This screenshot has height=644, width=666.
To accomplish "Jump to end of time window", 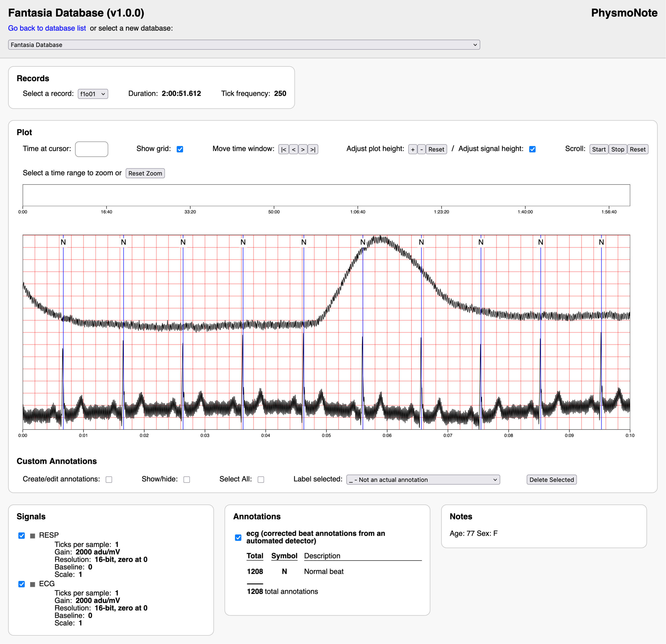I will 313,150.
